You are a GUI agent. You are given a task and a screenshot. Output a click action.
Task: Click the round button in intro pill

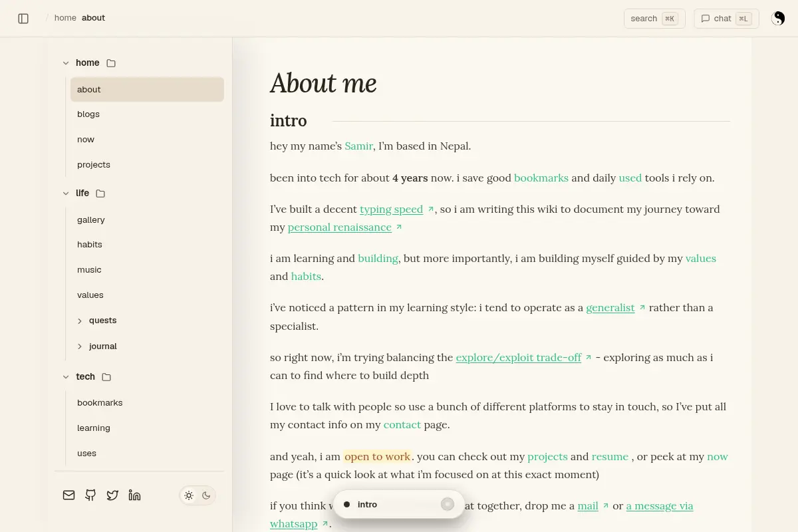[x=448, y=504]
